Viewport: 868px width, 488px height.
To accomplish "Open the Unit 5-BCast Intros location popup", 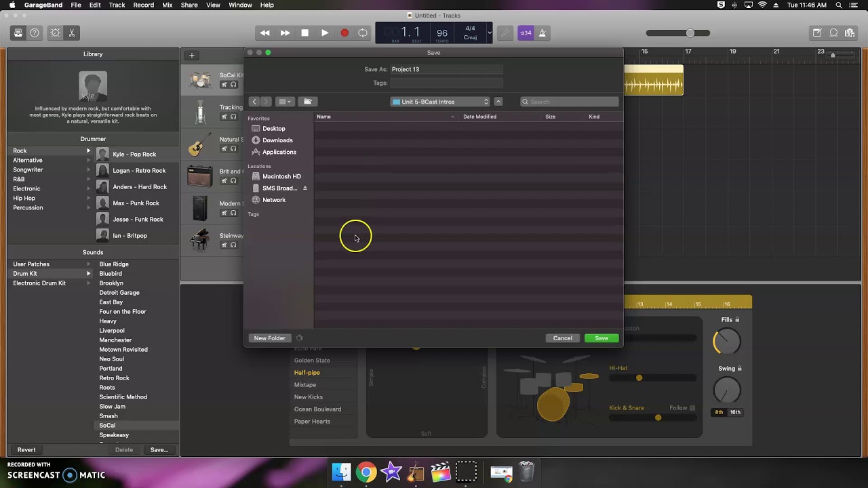I will (440, 102).
